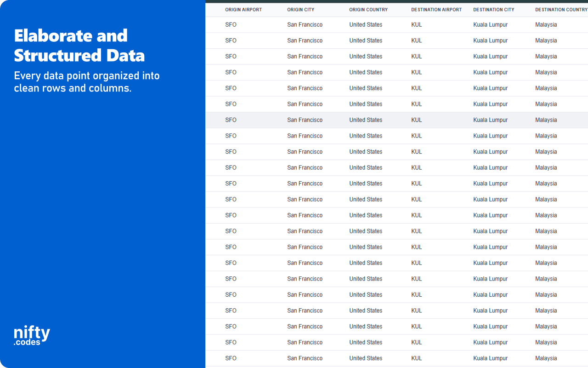The image size is (588, 368).
Task: Open the Kuala Lumpur link in the first row
Action: coord(490,24)
